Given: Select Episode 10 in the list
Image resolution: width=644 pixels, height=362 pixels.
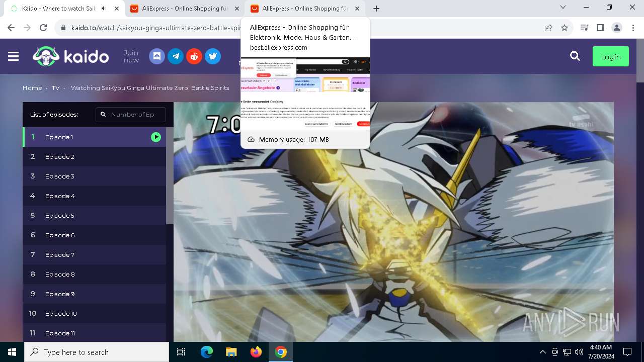Looking at the screenshot, I should (94, 313).
